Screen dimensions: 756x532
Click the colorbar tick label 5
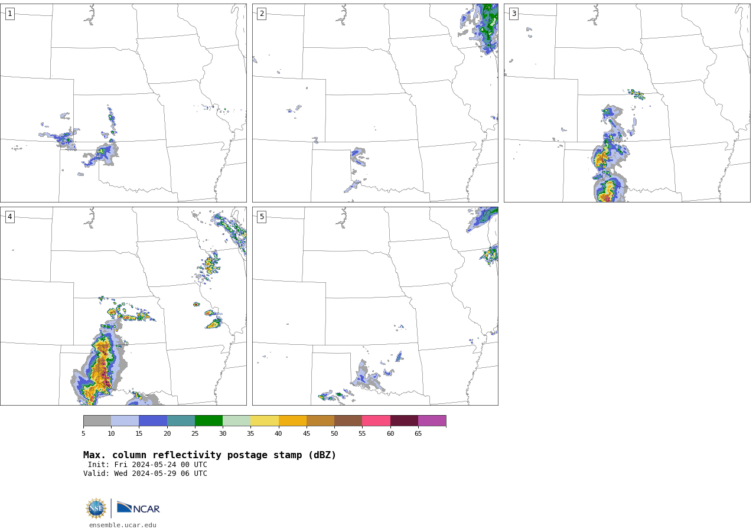tap(83, 434)
